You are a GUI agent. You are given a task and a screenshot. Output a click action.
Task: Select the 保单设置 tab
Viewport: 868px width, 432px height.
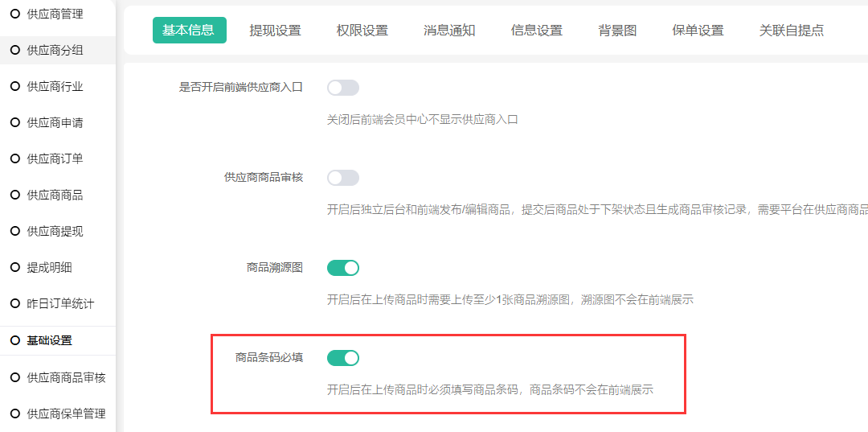tap(698, 31)
